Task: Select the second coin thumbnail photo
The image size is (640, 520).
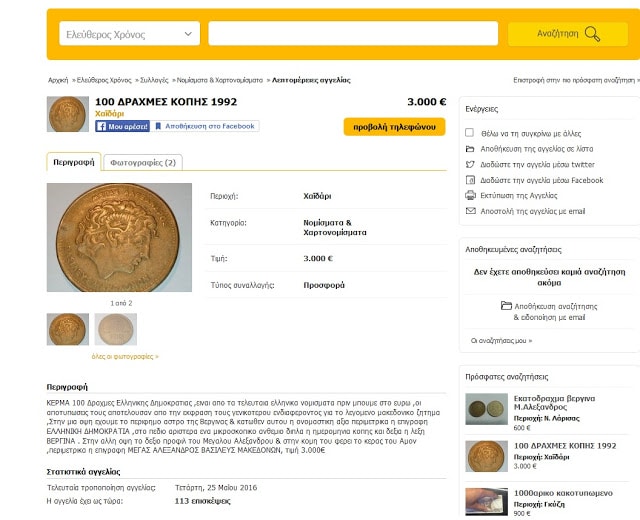Action: coord(116,329)
